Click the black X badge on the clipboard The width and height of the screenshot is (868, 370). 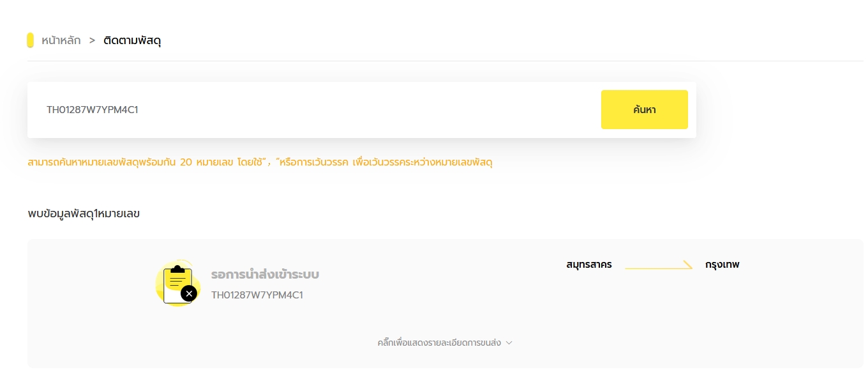click(189, 293)
